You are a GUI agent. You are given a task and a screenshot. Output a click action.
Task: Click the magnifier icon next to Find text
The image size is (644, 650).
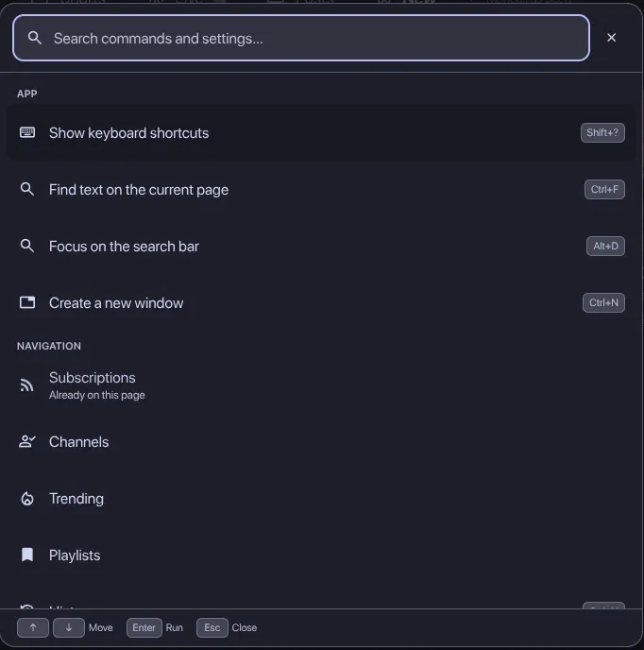coord(27,189)
